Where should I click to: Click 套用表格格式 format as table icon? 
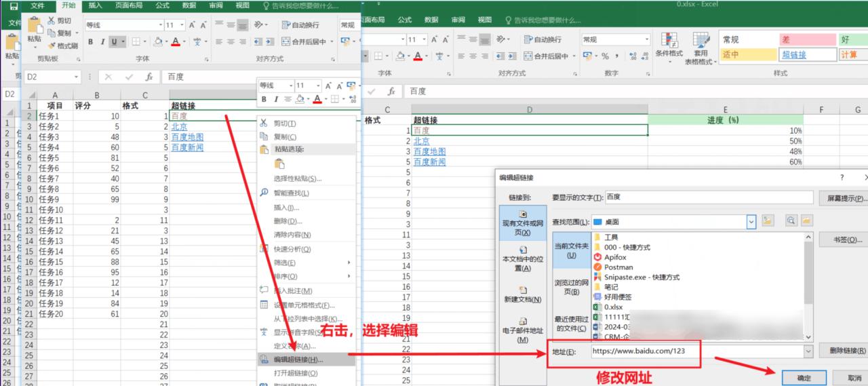(701, 49)
